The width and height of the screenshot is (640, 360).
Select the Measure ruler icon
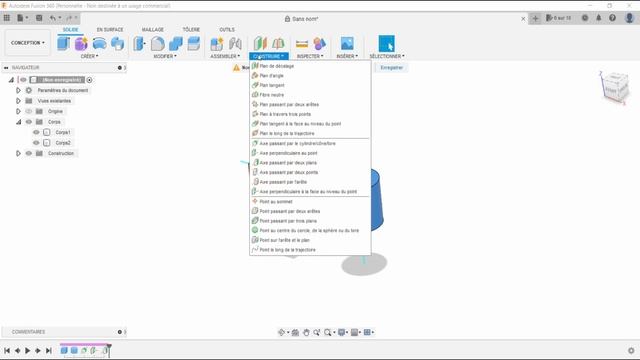(x=302, y=44)
